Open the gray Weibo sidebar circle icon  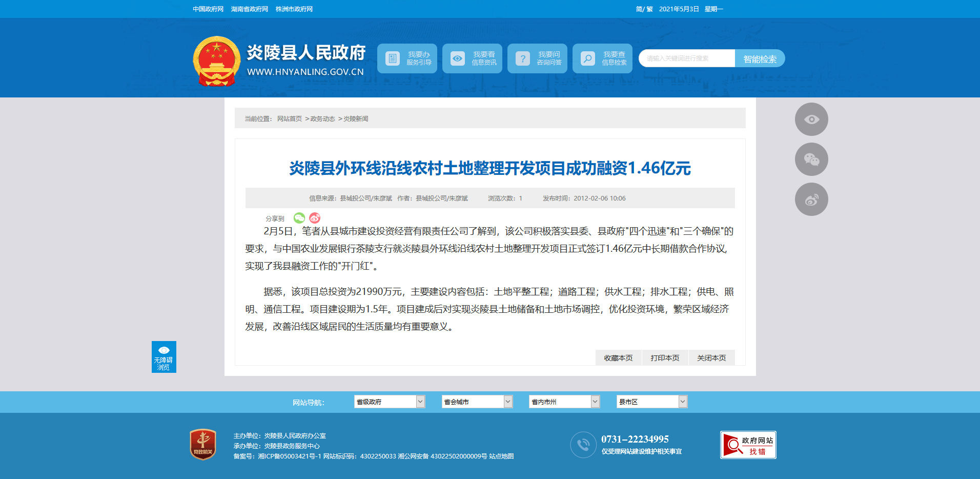click(x=811, y=199)
